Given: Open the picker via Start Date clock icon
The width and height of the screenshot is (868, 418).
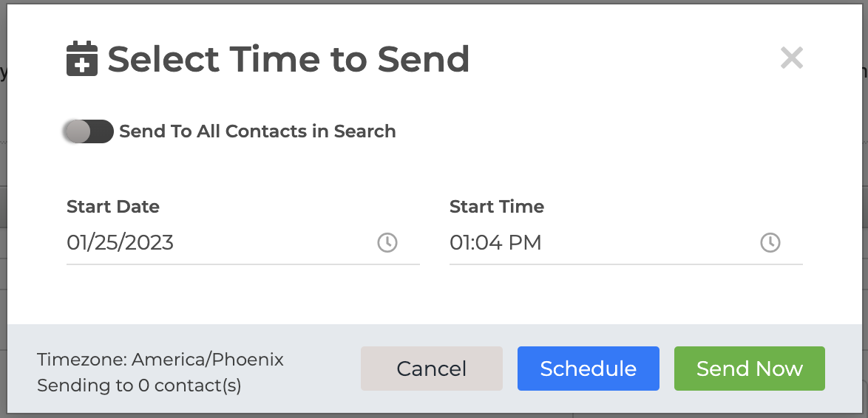Looking at the screenshot, I should (x=387, y=243).
